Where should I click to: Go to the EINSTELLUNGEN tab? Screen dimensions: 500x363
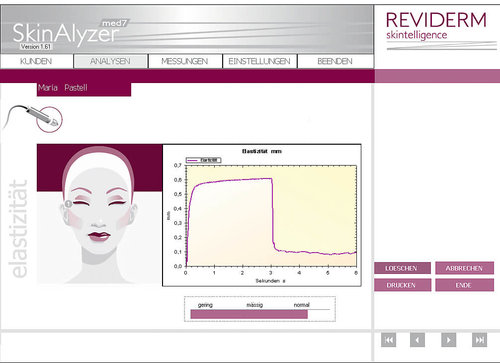click(x=259, y=61)
